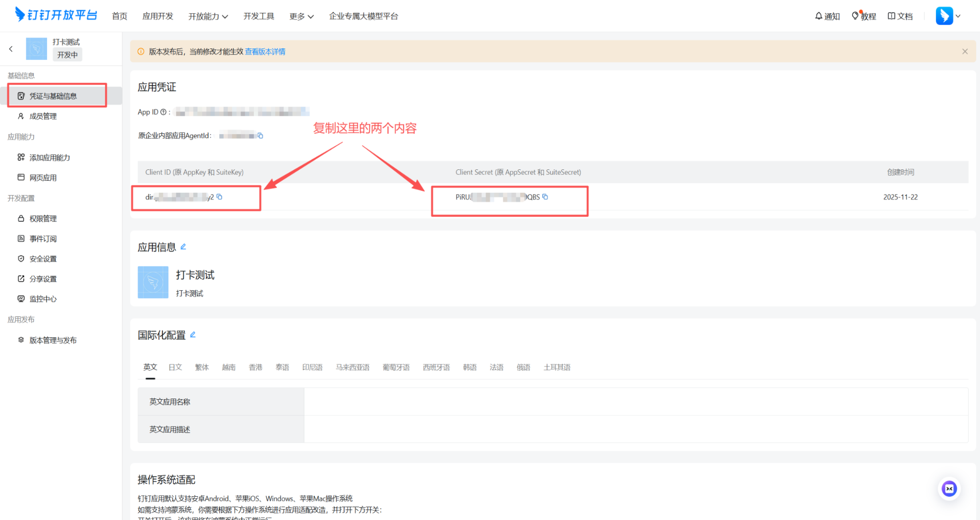Click the 英文应用名称 field

(x=636, y=402)
